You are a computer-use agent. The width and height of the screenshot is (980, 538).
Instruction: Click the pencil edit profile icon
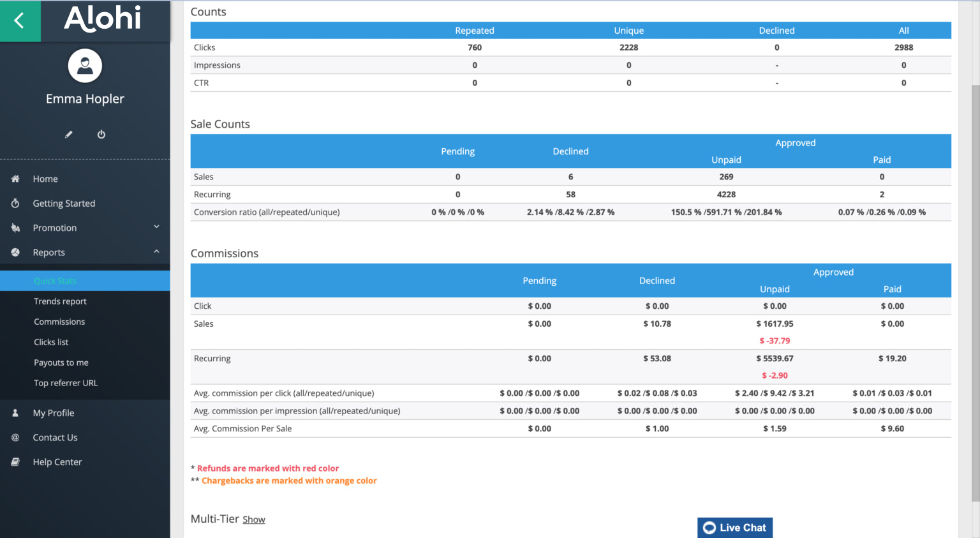(69, 135)
